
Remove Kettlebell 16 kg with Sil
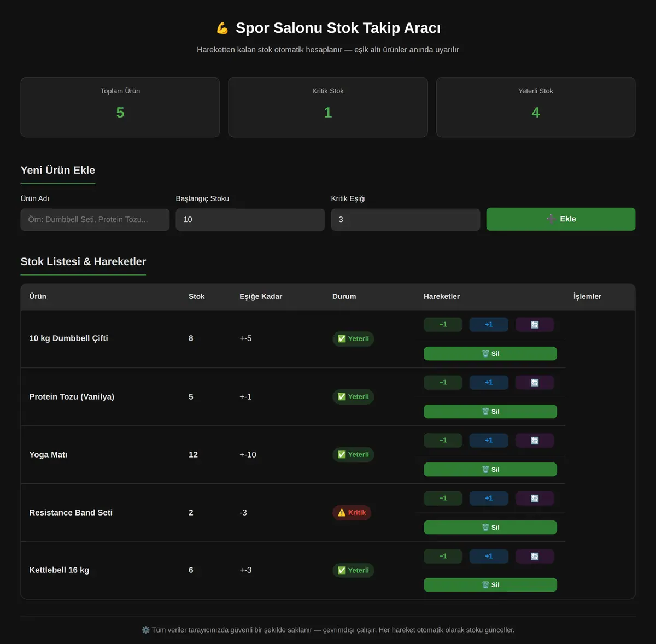coord(490,585)
